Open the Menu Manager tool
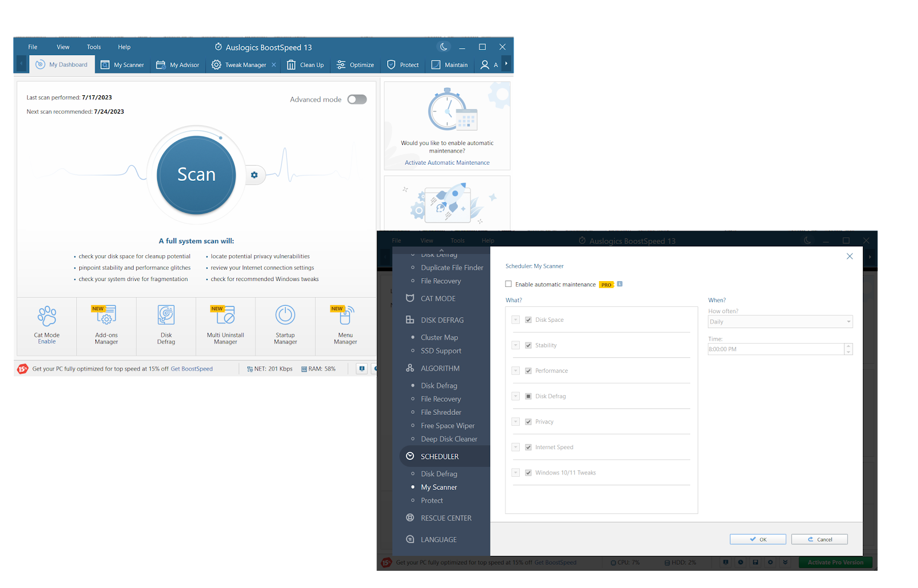This screenshot has height=588, width=918. (x=345, y=325)
